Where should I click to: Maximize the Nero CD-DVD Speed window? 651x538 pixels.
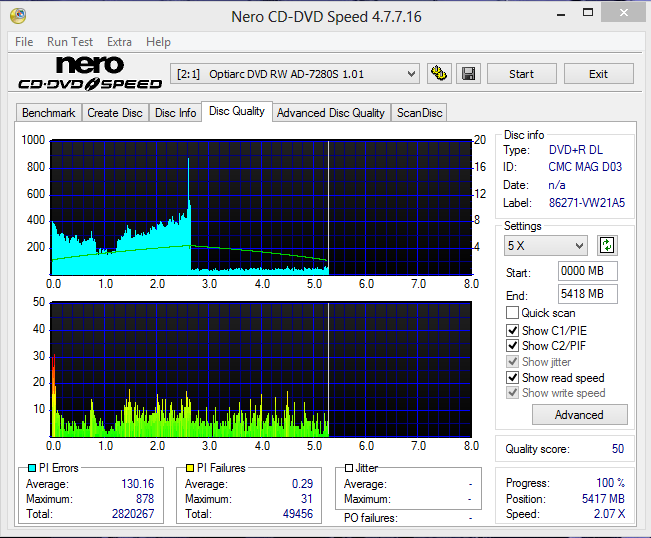pyautogui.click(x=587, y=13)
